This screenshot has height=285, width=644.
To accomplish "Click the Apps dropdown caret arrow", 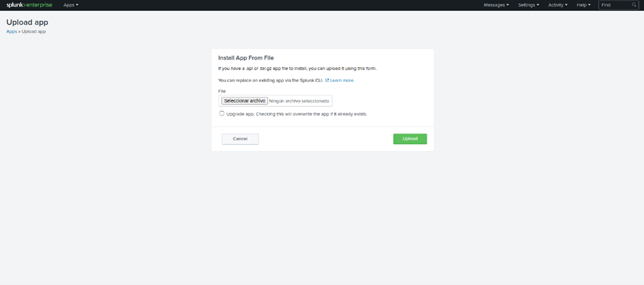I will coord(77,5).
